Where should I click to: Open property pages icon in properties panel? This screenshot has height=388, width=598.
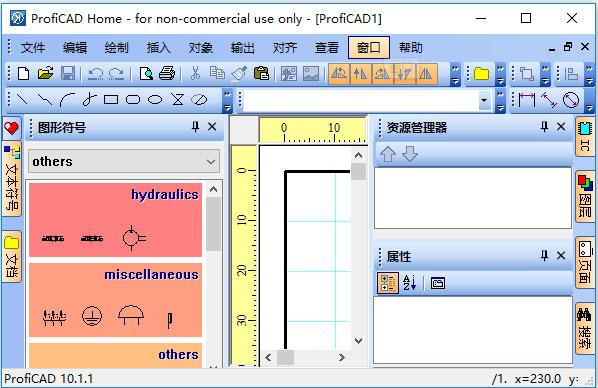(x=438, y=283)
